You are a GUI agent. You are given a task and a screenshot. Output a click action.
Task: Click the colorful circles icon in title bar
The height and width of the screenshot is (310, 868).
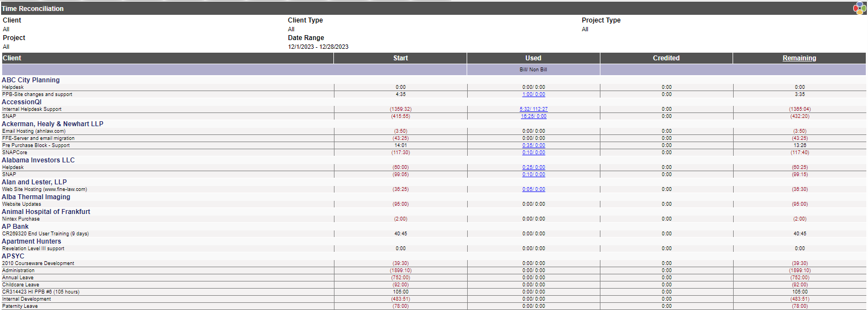coord(859,8)
